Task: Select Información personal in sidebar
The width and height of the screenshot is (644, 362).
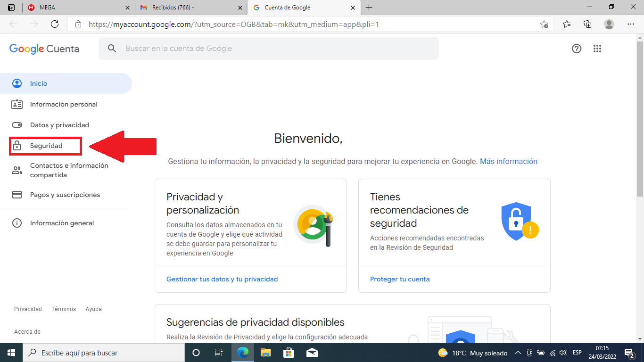Action: pos(64,104)
